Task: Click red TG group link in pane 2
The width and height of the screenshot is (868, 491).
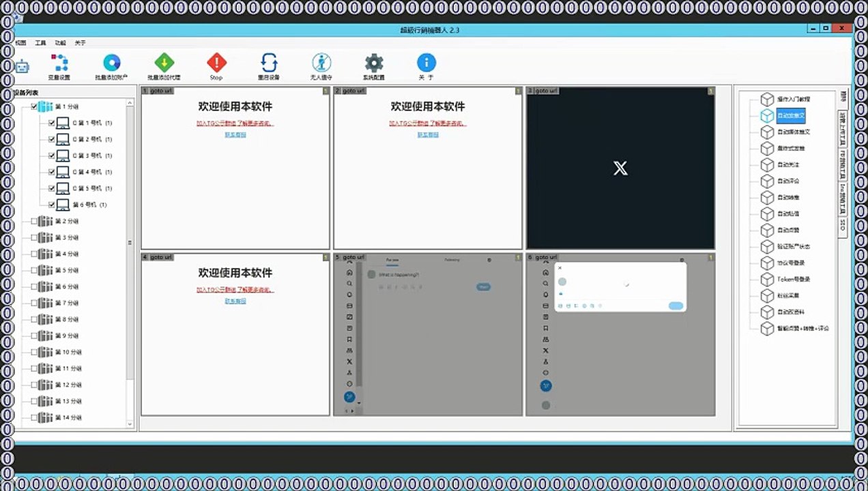Action: click(x=428, y=124)
